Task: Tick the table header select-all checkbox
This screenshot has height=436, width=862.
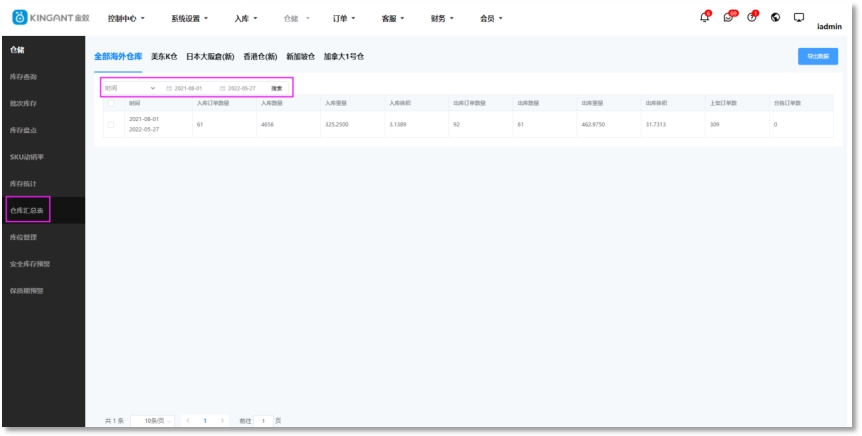Action: point(111,103)
